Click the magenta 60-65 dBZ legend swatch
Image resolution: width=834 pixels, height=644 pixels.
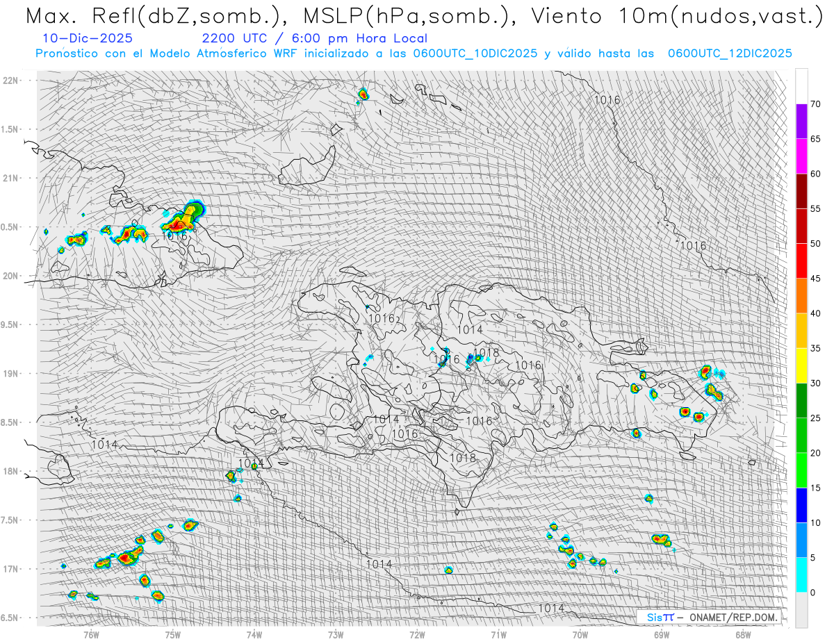pos(801,156)
